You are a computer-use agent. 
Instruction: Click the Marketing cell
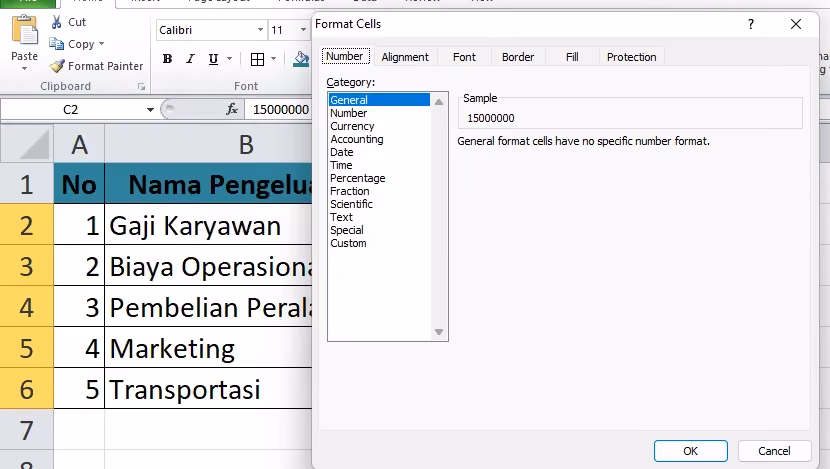coord(209,348)
